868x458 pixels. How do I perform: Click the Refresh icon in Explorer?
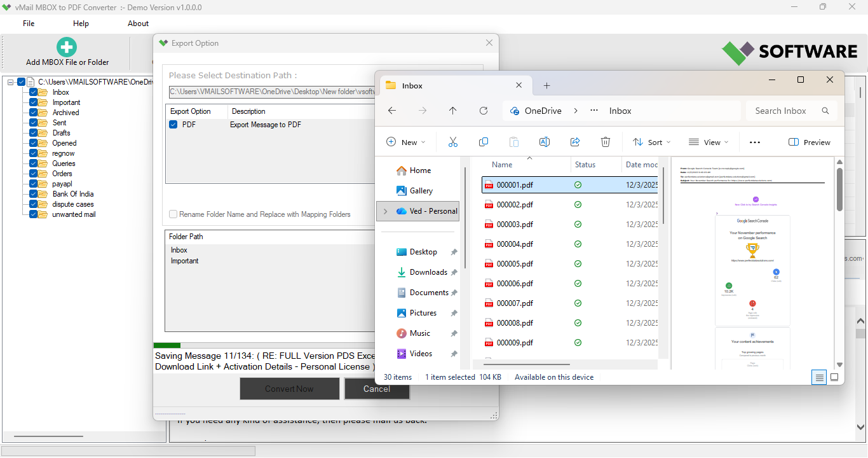pos(483,110)
